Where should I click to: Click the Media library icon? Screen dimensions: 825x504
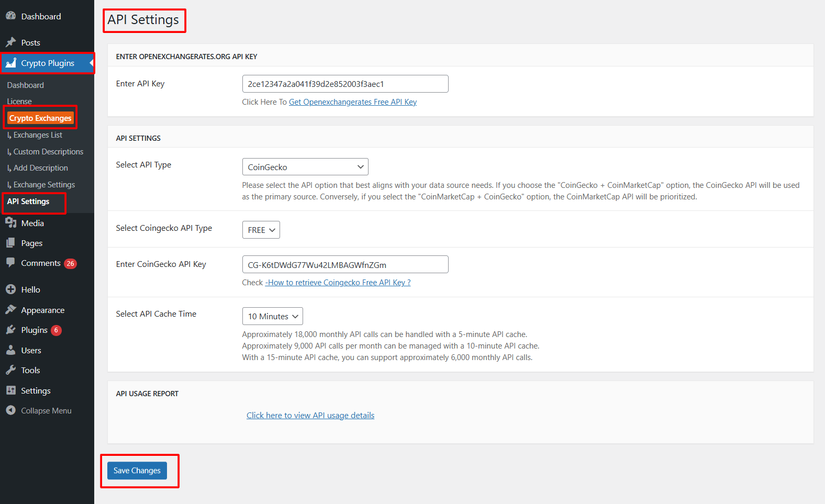click(x=10, y=223)
